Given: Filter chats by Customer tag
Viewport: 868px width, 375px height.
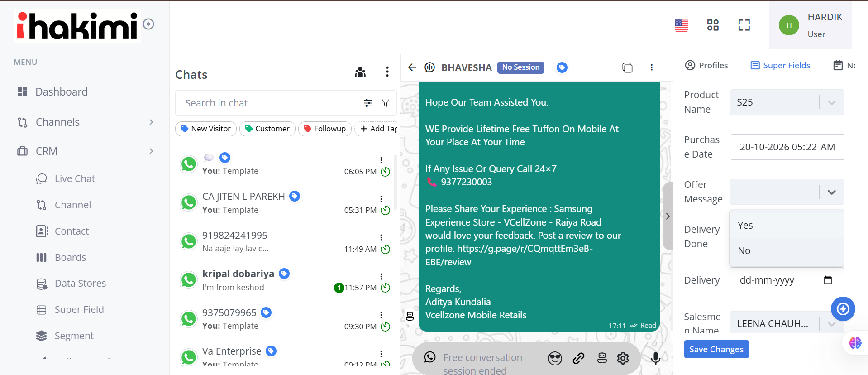Looking at the screenshot, I should (267, 129).
